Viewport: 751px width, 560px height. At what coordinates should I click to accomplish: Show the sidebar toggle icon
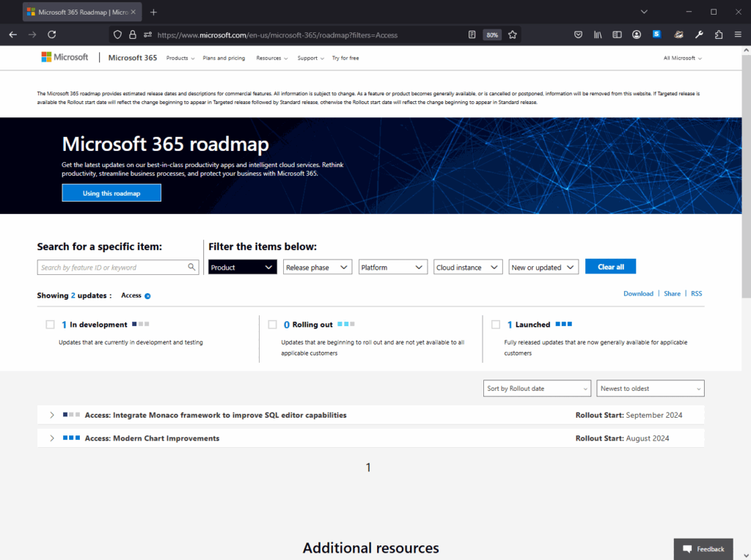coord(617,34)
